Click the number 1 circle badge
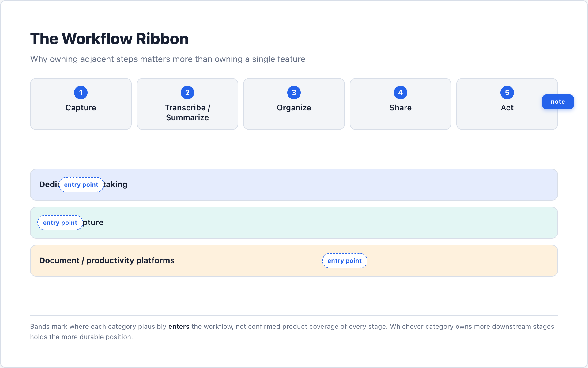Image resolution: width=588 pixels, height=368 pixels. [81, 93]
